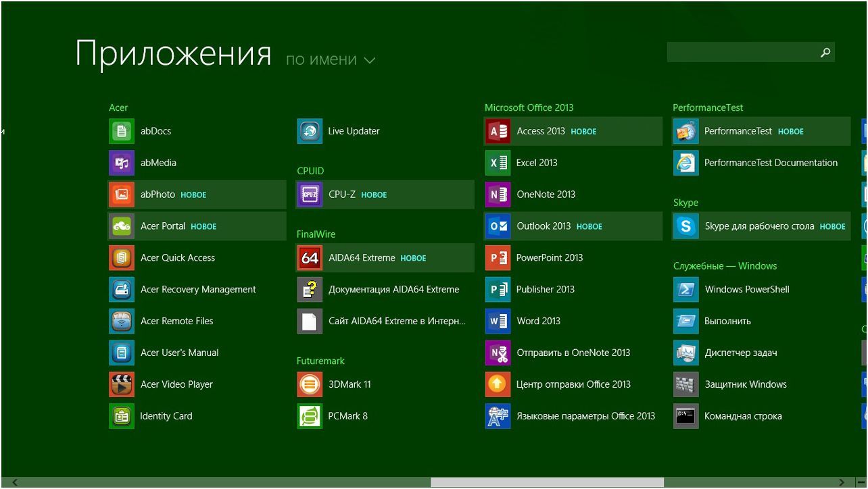Open the 'по имени' sorting dropdown

point(331,59)
